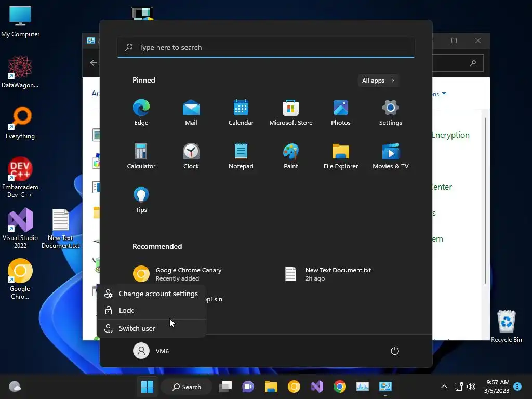532x399 pixels.
Task: Click the Encryption link in Control Panel
Action: [451, 135]
